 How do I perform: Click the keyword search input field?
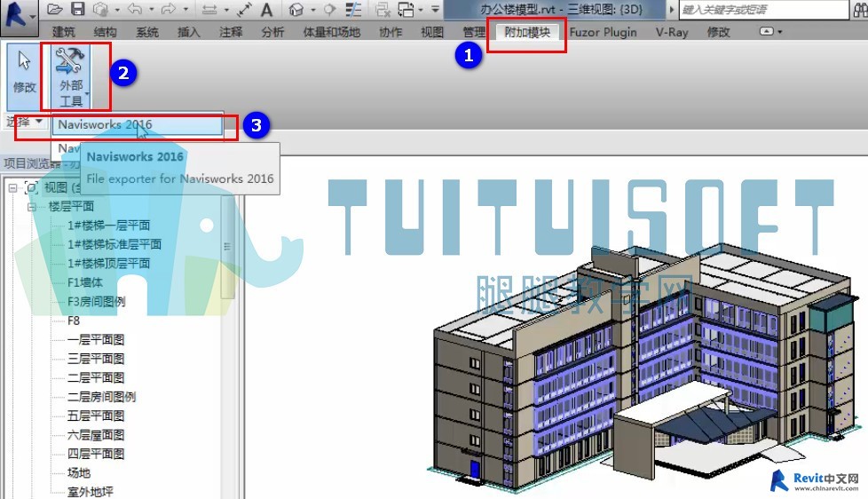(762, 10)
